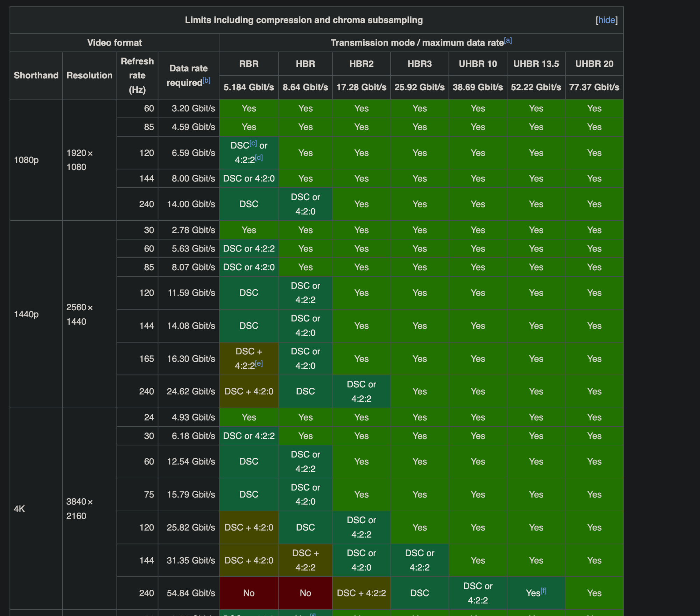This screenshot has height=616, width=700.
Task: Click the UHBR 13.5 column header
Action: point(536,64)
